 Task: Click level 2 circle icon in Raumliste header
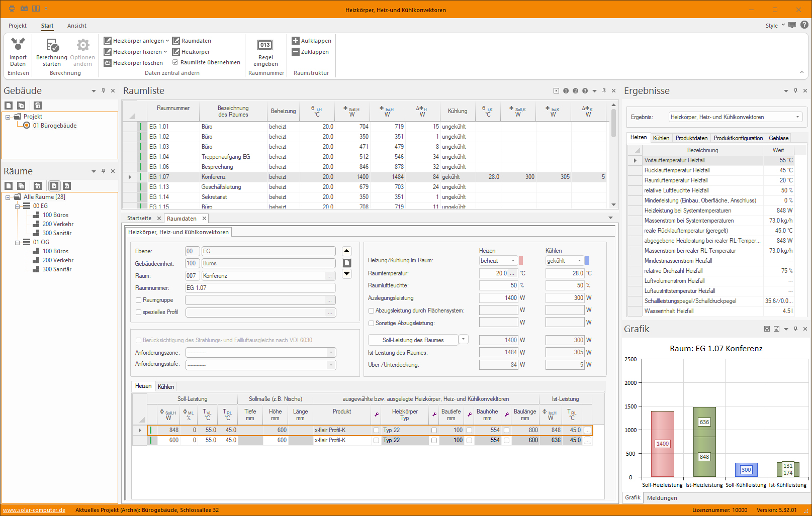pos(576,91)
